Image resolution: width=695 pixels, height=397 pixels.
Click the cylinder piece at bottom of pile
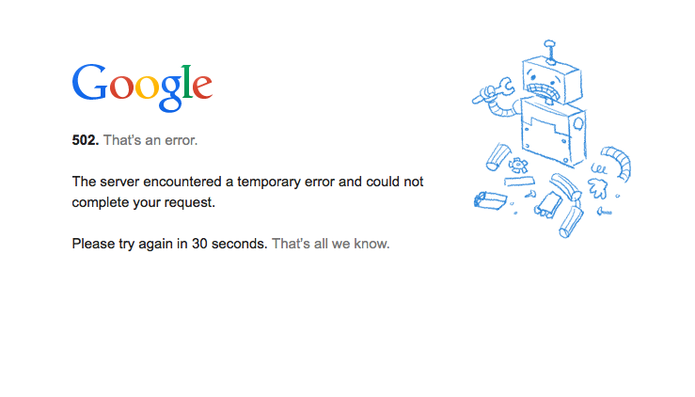tap(571, 222)
